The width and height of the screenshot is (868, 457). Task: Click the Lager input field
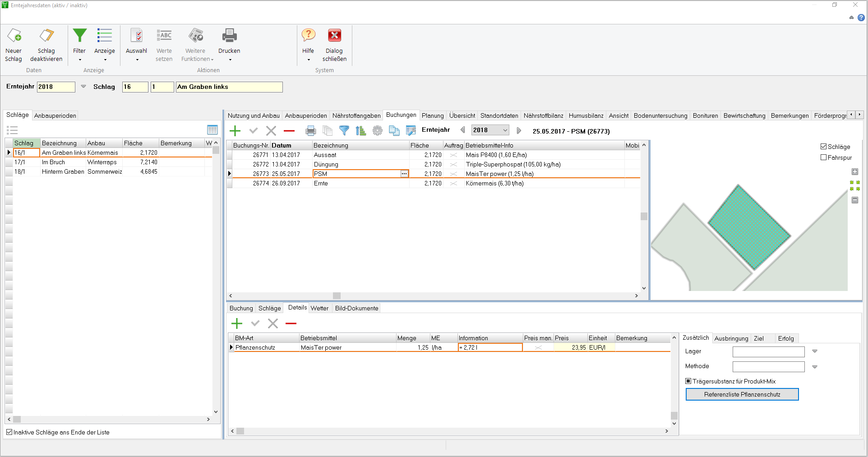(x=768, y=352)
